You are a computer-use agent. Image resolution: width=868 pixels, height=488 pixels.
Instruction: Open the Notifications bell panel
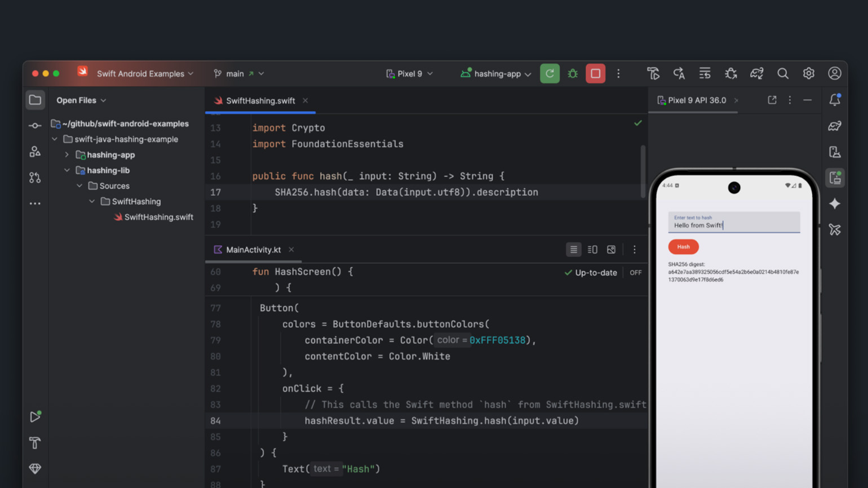(835, 100)
